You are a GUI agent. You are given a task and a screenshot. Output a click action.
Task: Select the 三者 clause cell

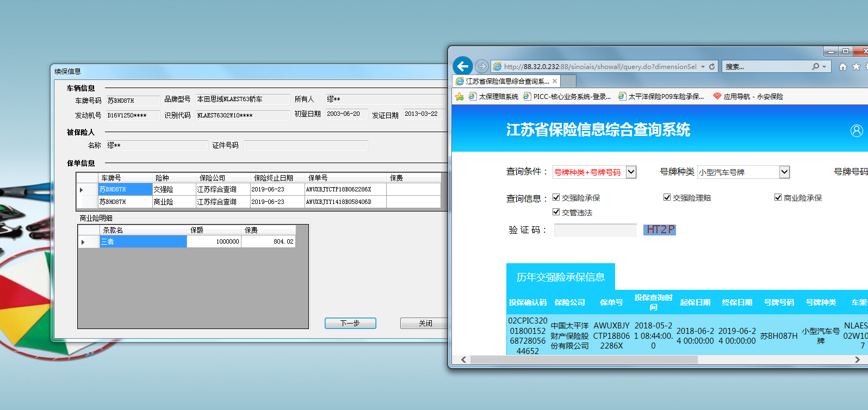[x=143, y=241]
